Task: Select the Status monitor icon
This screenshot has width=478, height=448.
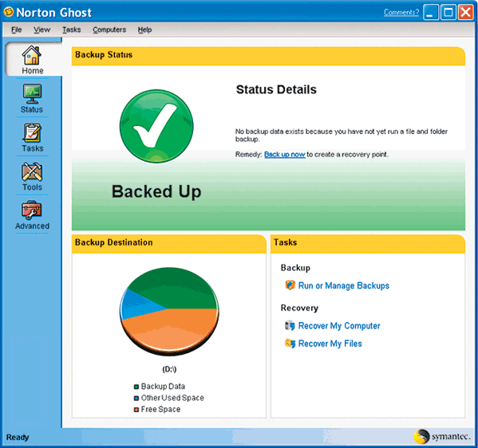Action: click(32, 94)
